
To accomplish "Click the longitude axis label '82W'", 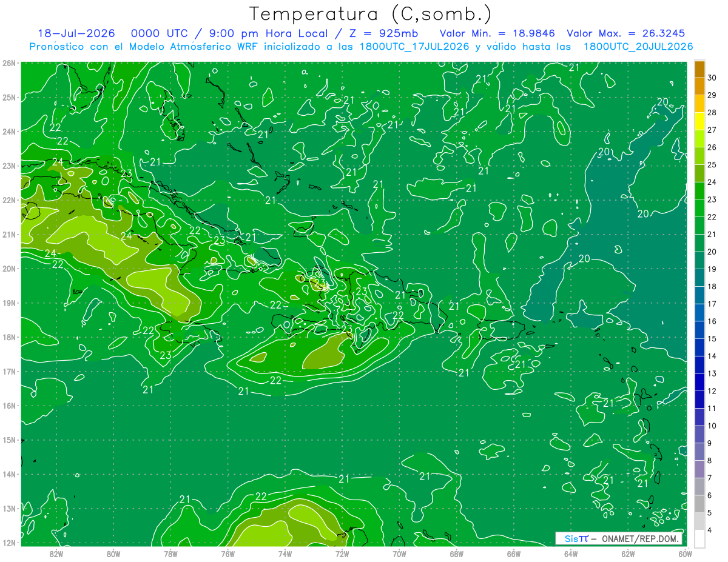I will point(56,554).
